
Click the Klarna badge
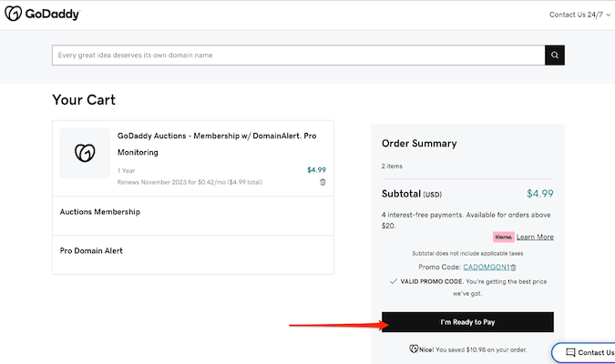(x=504, y=237)
